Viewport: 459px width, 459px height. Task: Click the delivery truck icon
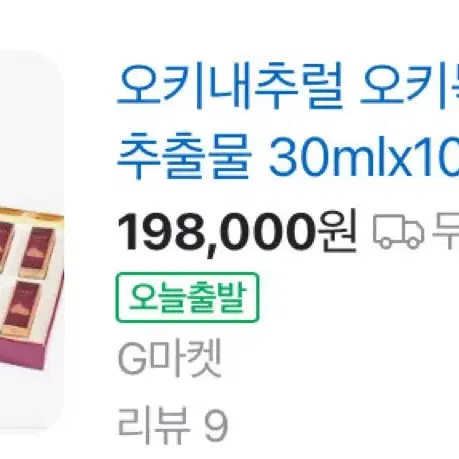pyautogui.click(x=398, y=232)
